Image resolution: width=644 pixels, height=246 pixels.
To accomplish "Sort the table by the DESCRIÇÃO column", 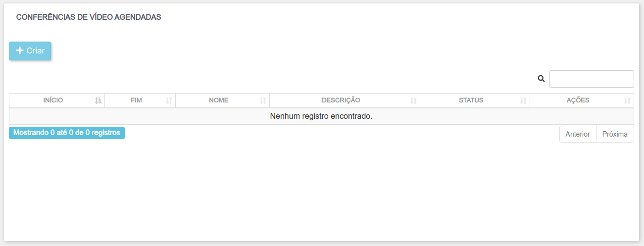I will pyautogui.click(x=345, y=100).
